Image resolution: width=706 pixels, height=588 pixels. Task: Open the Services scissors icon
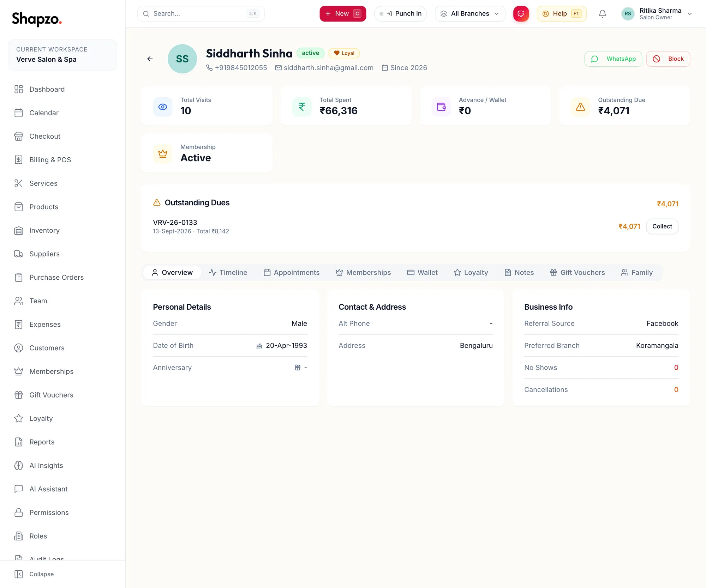point(19,183)
